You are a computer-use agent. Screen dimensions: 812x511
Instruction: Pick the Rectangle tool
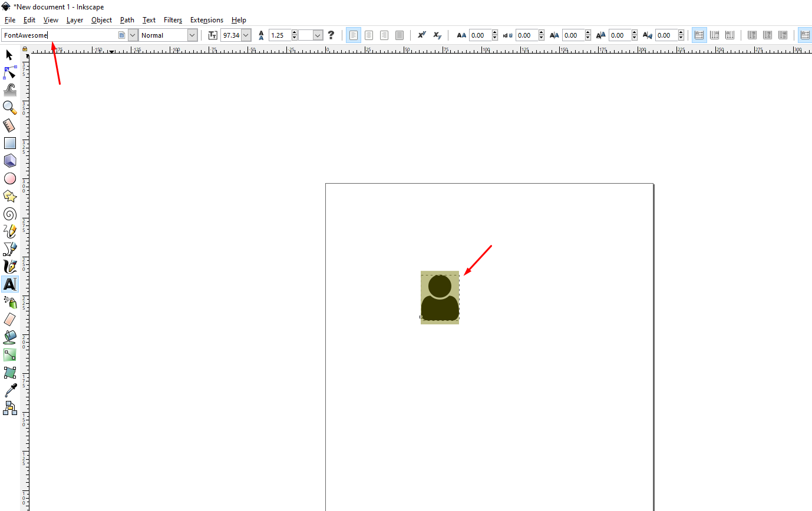[x=10, y=143]
